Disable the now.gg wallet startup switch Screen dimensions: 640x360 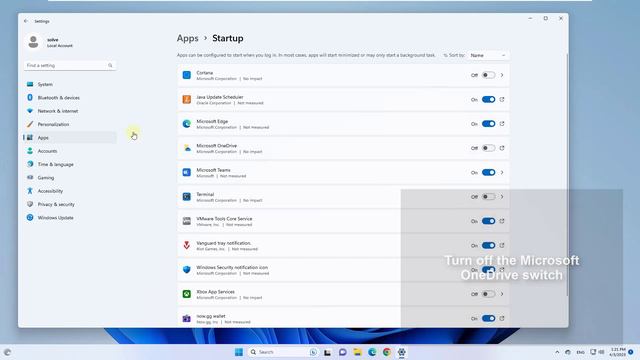tap(488, 318)
